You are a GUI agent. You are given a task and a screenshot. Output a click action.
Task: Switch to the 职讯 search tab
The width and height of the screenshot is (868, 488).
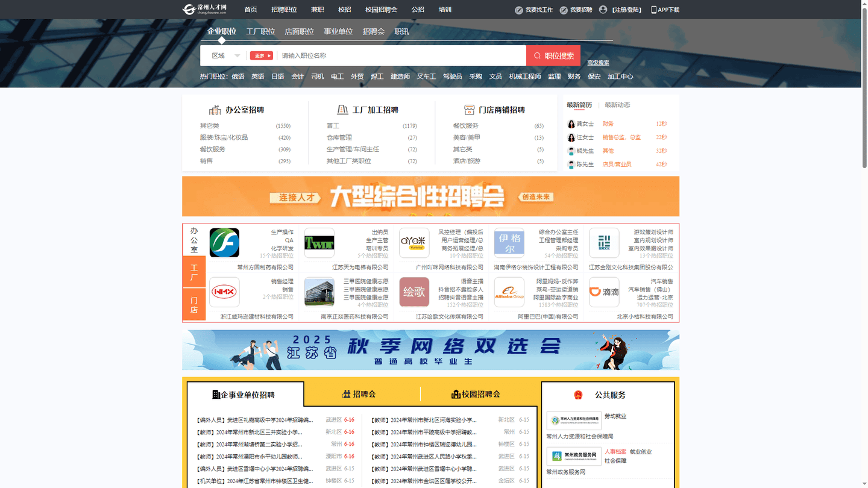(x=401, y=31)
